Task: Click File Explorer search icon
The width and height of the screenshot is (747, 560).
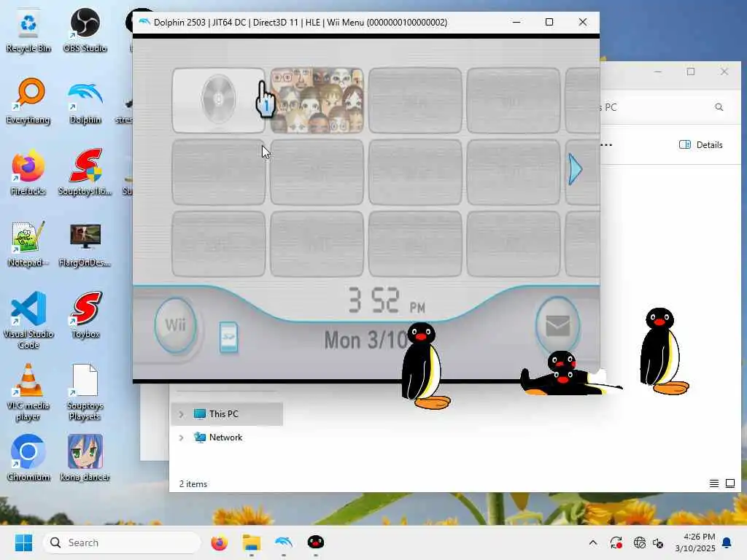Action: [719, 107]
